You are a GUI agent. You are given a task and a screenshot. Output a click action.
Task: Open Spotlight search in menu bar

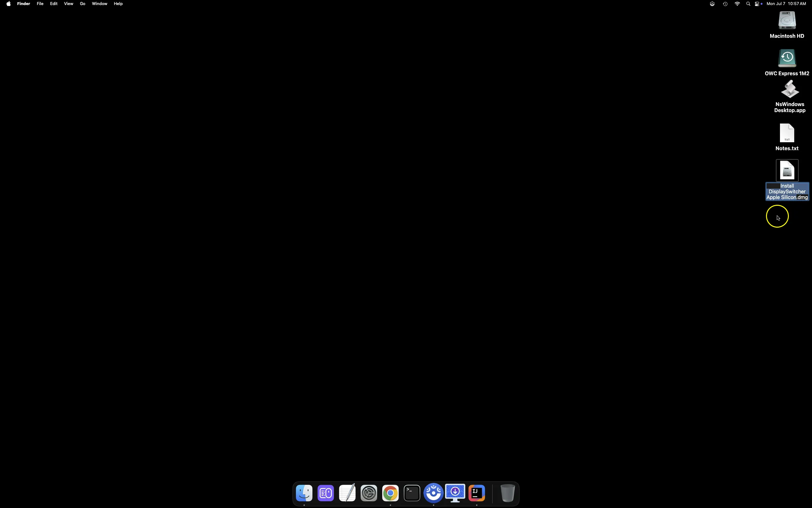click(x=749, y=4)
